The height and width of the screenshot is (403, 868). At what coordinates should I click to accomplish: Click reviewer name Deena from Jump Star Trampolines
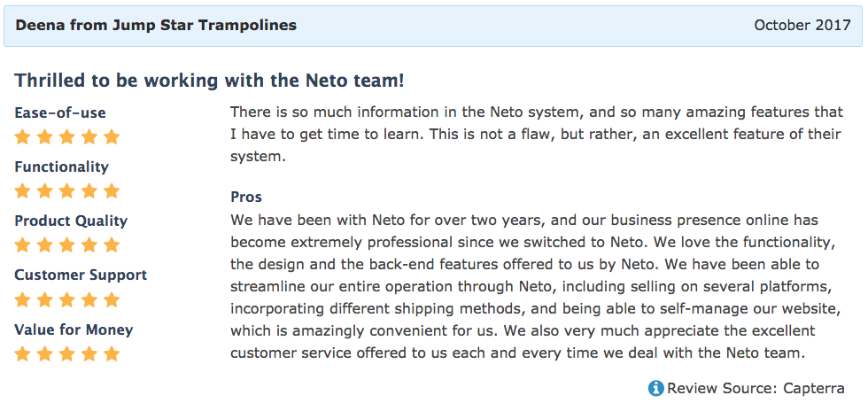point(156,26)
